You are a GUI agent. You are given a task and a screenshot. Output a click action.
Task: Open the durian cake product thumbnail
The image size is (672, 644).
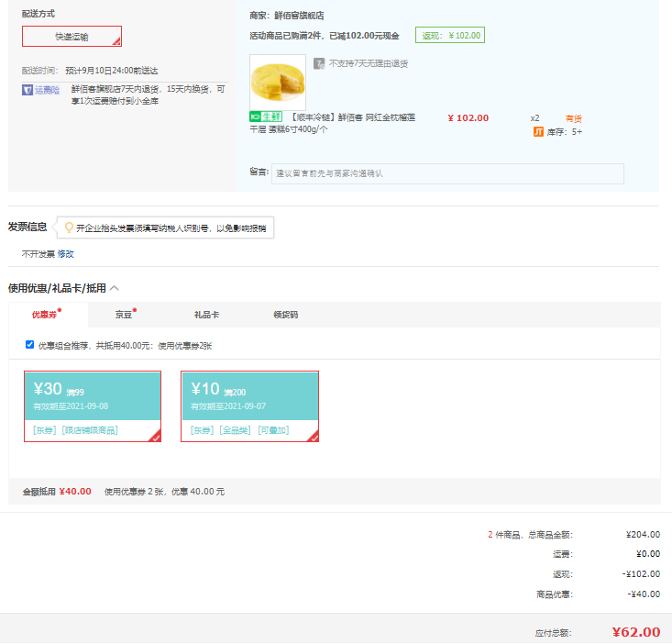[278, 82]
